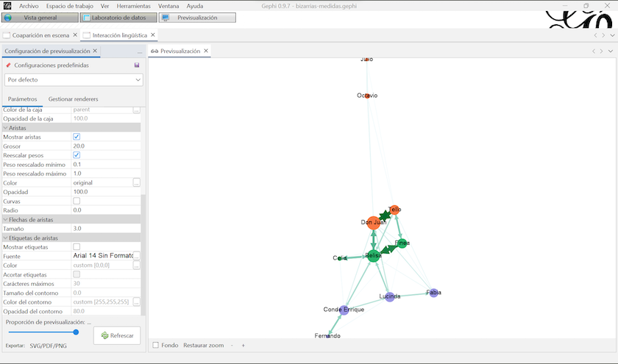Disable the Reescalar pesos checkbox
This screenshot has height=364, width=618.
(77, 155)
